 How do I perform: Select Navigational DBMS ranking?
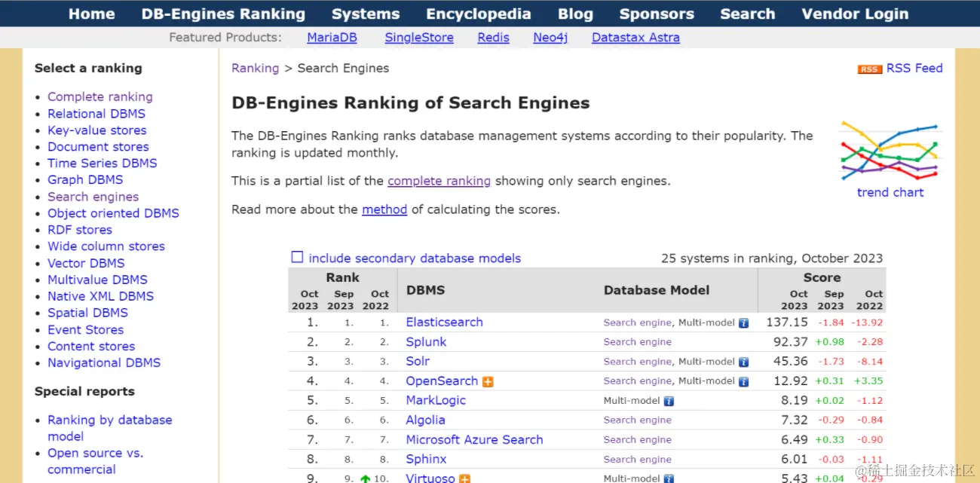[x=104, y=362]
